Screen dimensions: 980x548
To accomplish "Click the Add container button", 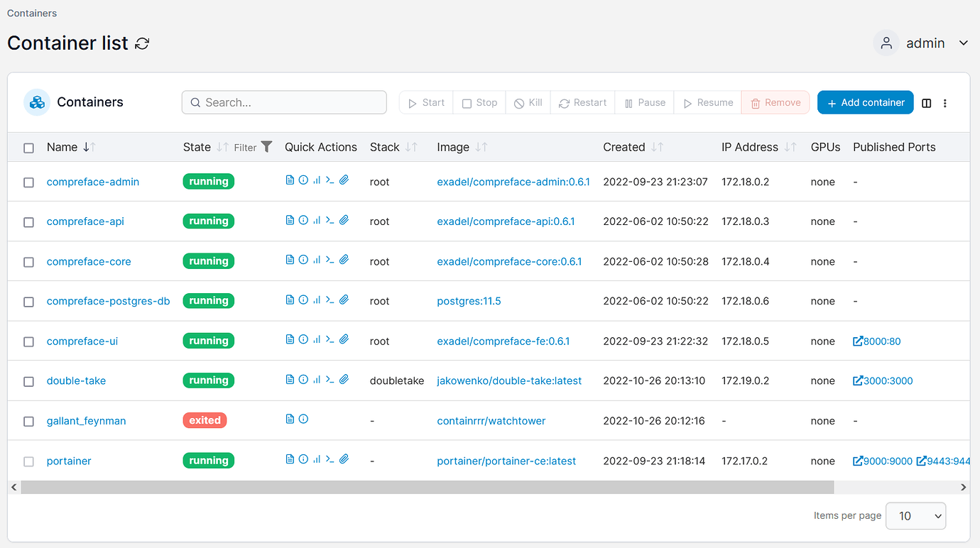I will [x=866, y=102].
